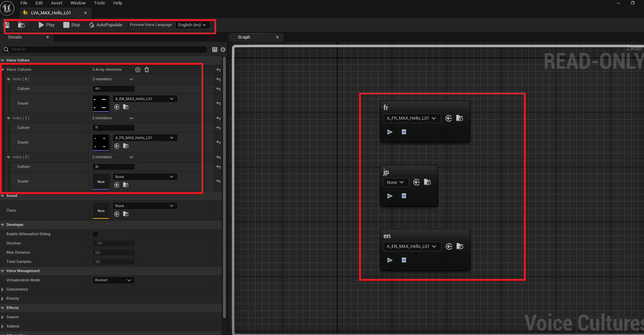Open asset picker magnifier for A_FR sound

pyautogui.click(x=126, y=146)
